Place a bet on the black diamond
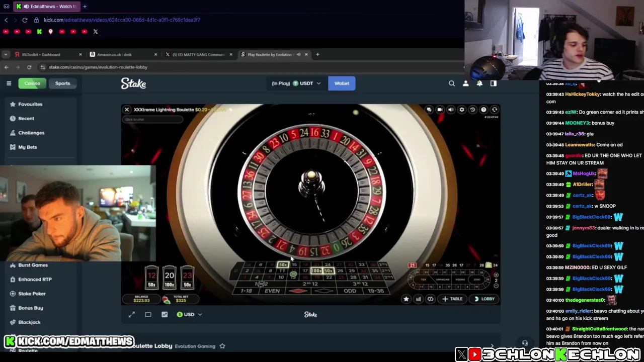Viewport: 644px width, 362px height. point(324,291)
